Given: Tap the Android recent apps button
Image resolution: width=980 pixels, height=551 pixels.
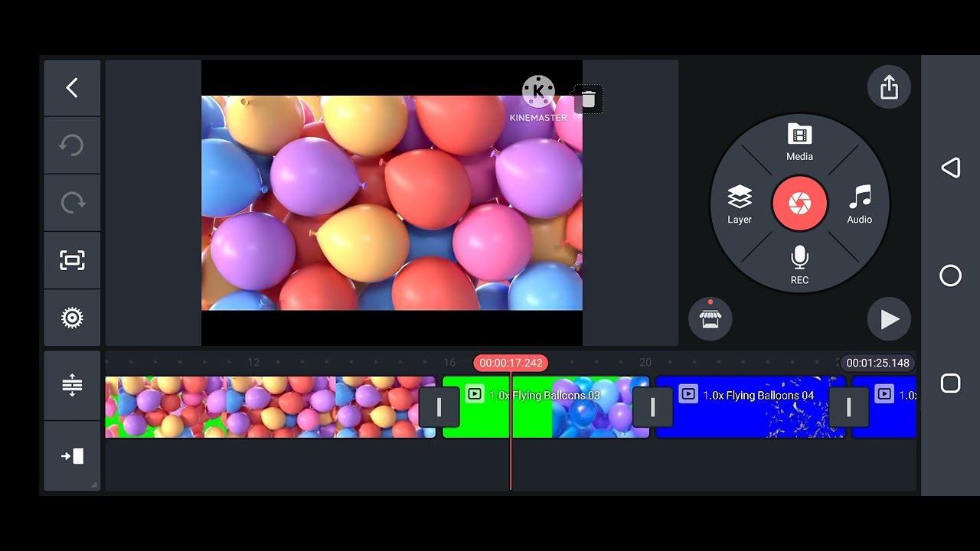Looking at the screenshot, I should click(950, 383).
